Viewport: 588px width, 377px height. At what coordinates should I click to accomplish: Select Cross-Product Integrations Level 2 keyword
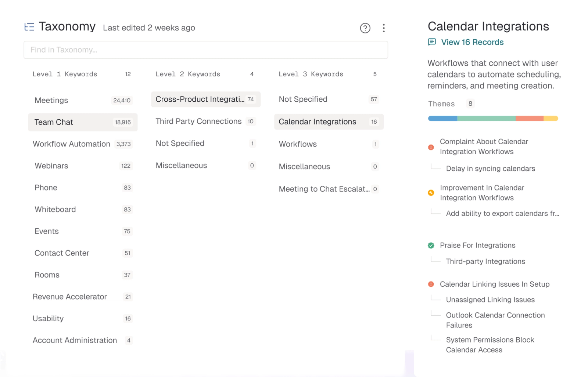[x=206, y=99]
